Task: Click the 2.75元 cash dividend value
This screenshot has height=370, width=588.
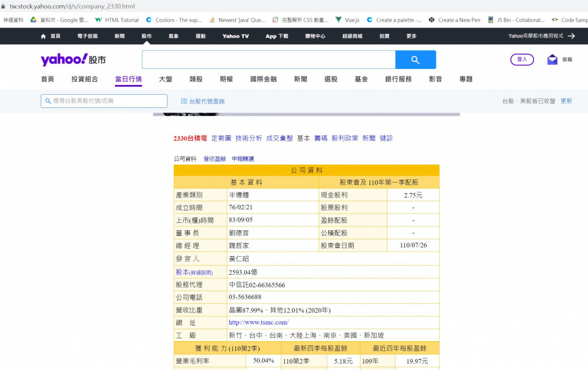Action: coord(413,195)
